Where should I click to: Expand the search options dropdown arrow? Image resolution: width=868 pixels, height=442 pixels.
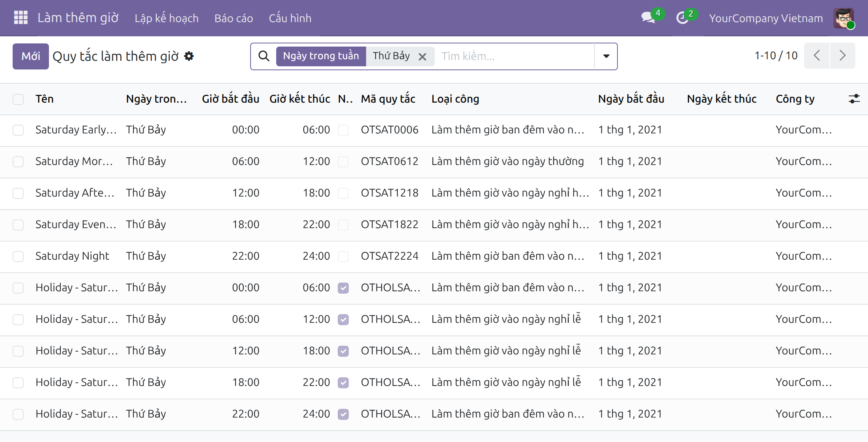(606, 56)
